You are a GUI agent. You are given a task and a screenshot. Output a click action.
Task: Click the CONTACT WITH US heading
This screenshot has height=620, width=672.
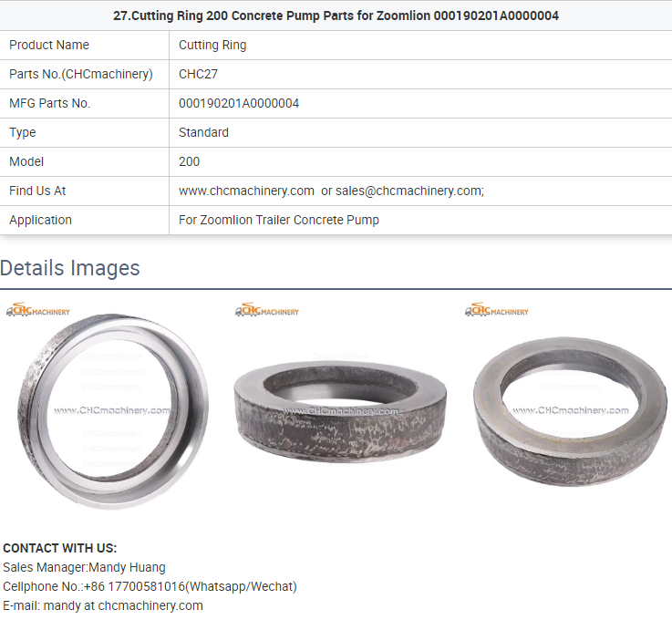(59, 548)
